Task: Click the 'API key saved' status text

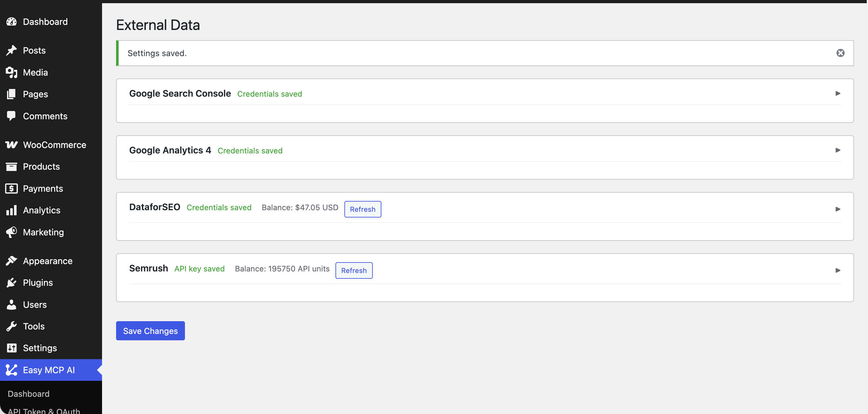Action: click(200, 269)
